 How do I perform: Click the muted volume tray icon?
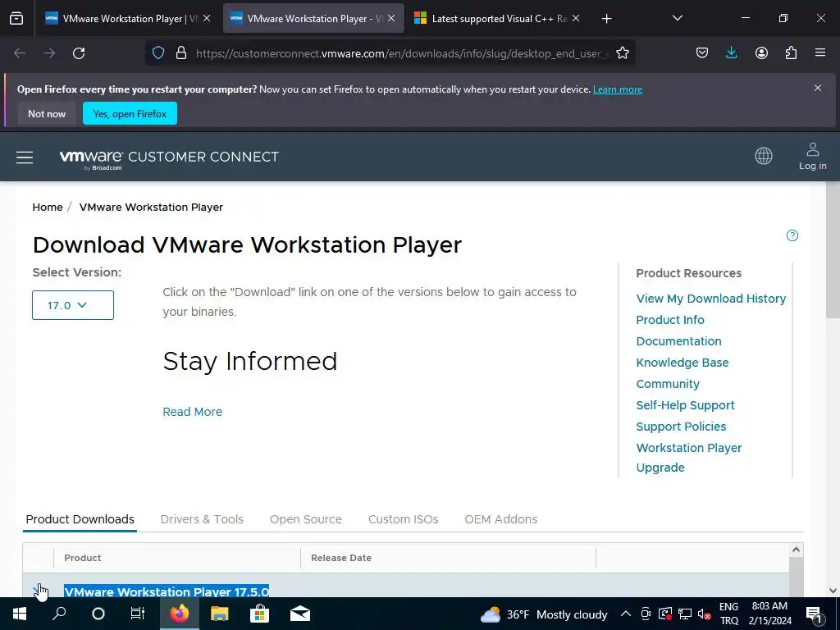click(705, 614)
